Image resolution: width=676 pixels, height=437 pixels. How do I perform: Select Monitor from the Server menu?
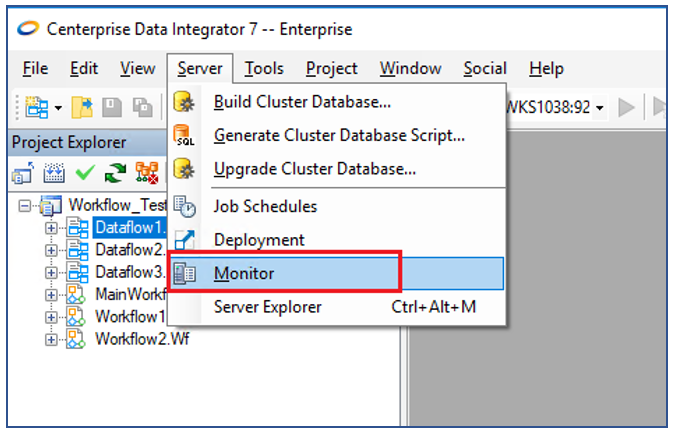[244, 273]
